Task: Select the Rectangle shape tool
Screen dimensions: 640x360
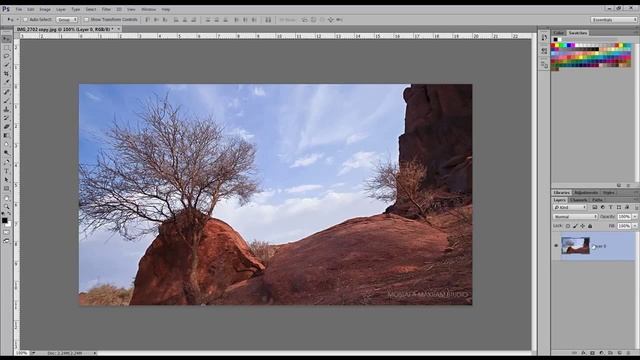Action: pos(6,189)
